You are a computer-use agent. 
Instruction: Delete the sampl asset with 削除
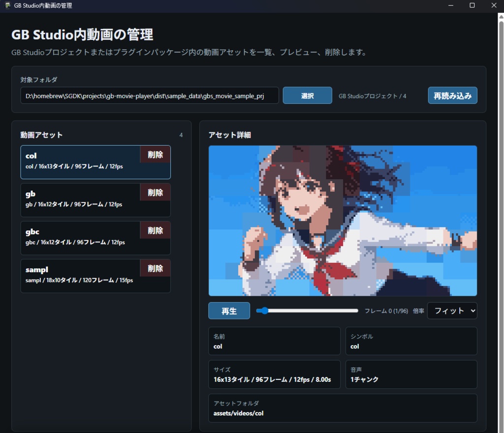[x=155, y=268]
